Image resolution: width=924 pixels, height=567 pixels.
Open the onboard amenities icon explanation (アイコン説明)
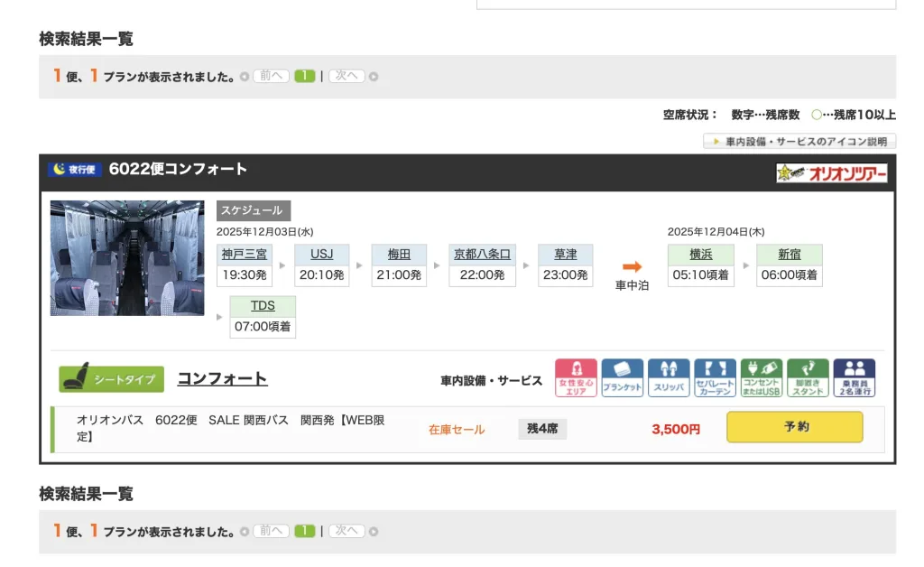pos(799,142)
